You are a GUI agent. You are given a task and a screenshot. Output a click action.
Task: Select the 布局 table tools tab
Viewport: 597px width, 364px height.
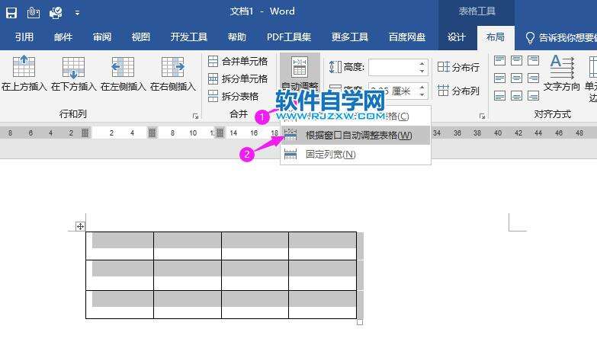[496, 37]
